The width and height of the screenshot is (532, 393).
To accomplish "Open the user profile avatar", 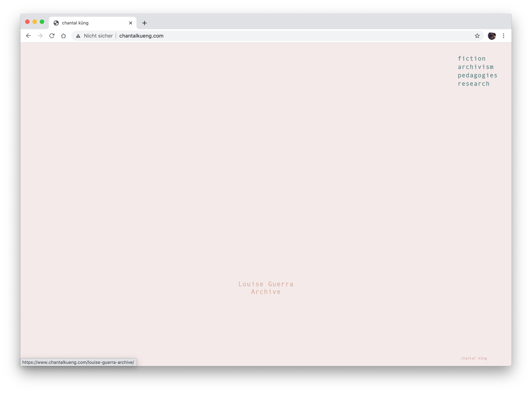I will [491, 36].
